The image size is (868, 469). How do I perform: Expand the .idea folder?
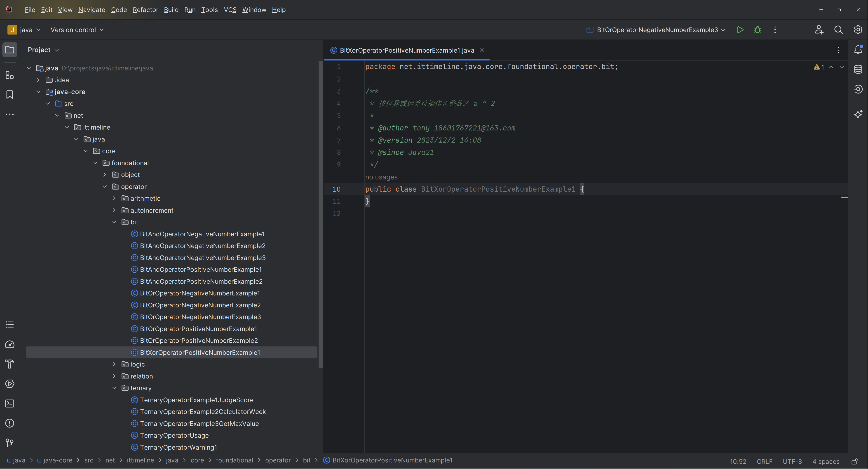[38, 80]
